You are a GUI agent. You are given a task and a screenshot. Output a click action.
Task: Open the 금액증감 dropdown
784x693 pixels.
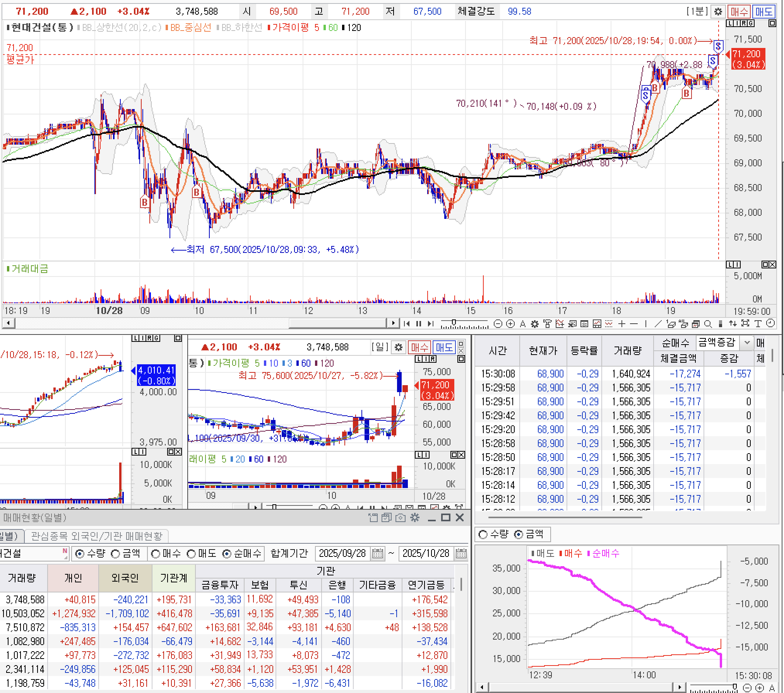click(747, 342)
